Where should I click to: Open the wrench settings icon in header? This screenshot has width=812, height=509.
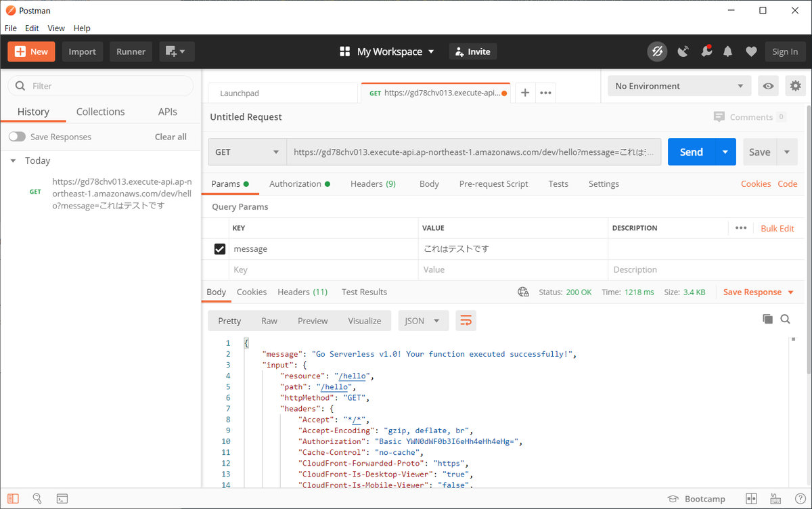point(706,51)
